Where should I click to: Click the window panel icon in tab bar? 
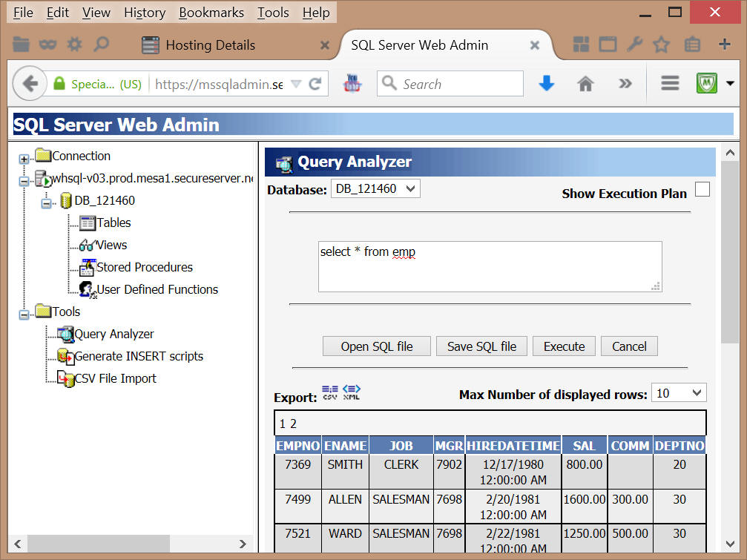tap(608, 45)
